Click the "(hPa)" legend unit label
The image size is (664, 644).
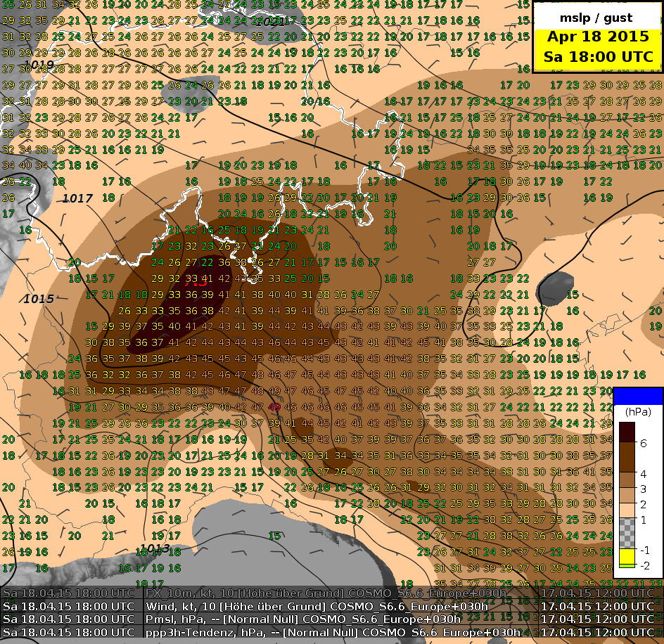[638, 412]
